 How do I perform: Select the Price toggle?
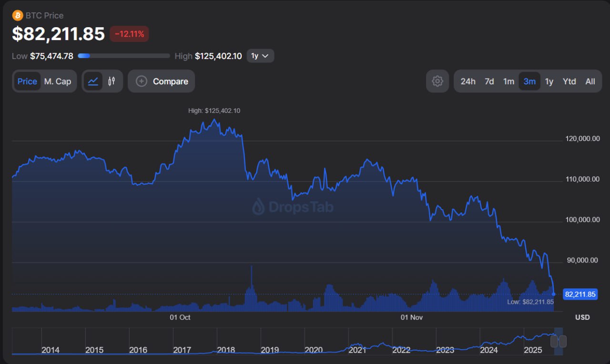(x=27, y=81)
